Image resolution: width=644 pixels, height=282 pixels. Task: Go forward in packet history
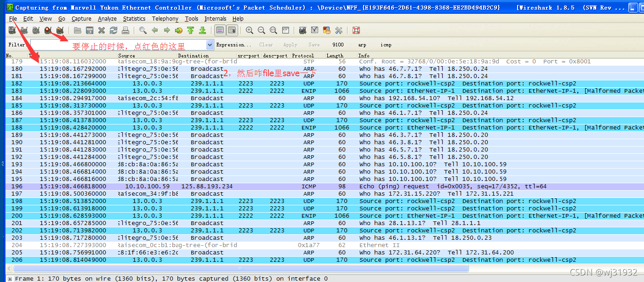pyautogui.click(x=167, y=30)
